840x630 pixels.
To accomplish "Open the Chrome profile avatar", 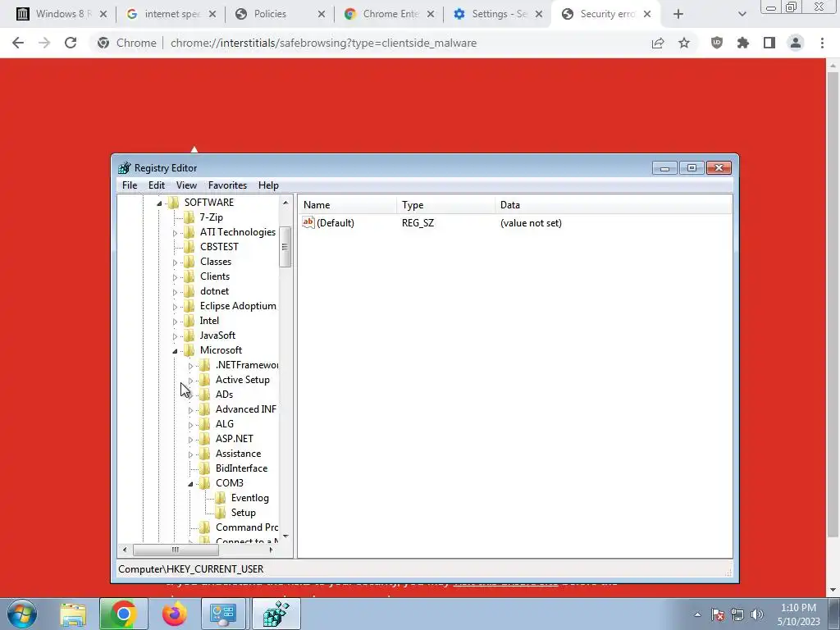I will tap(796, 43).
